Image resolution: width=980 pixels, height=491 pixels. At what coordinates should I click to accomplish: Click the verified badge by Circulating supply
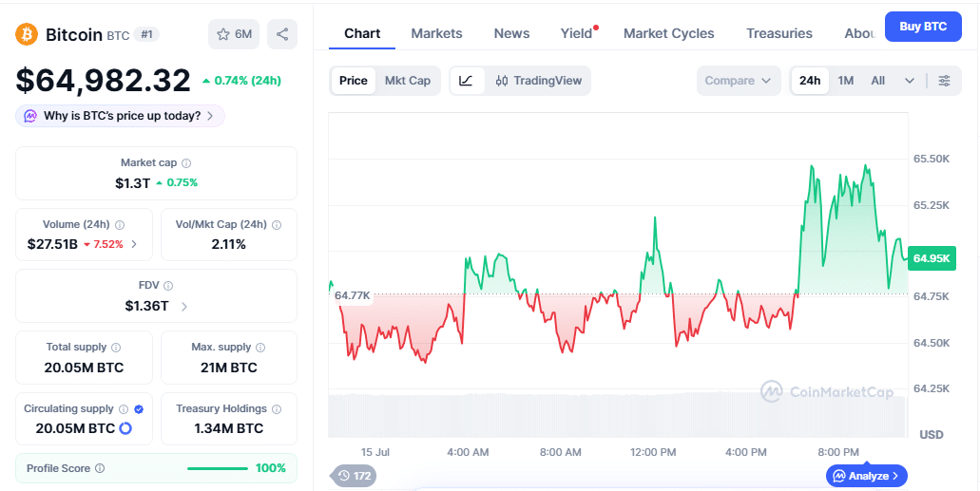139,409
